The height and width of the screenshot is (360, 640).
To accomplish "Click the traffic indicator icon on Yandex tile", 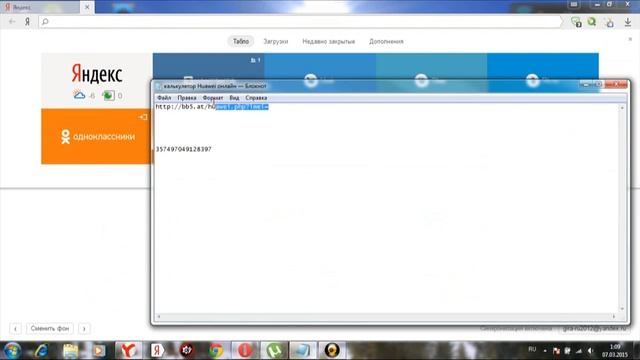I will 108,96.
